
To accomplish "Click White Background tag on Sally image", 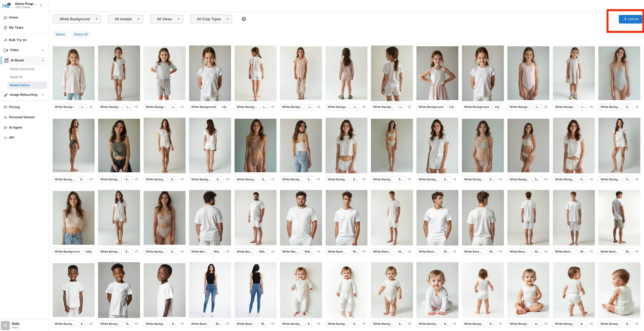I will [x=67, y=252].
